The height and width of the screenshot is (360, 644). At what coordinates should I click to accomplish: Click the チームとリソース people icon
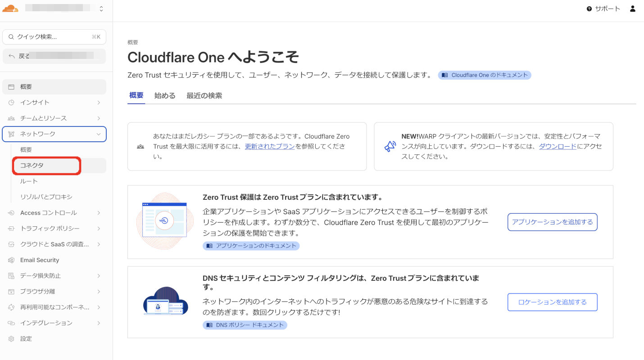pos(11,118)
